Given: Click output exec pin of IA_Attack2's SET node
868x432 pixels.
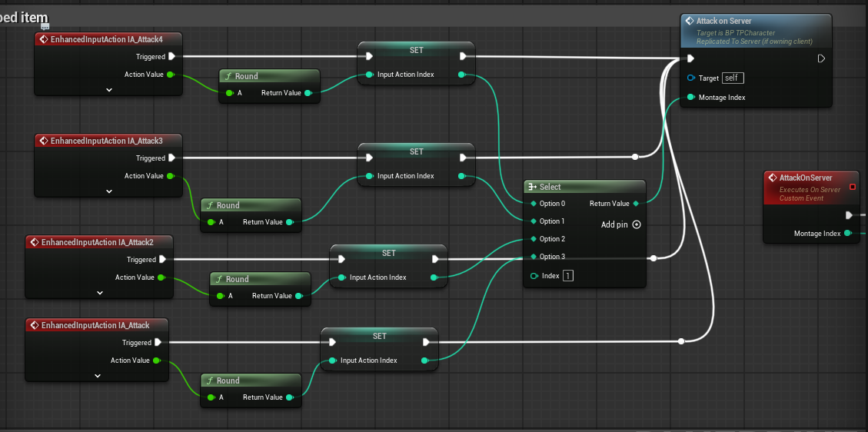Looking at the screenshot, I should pyautogui.click(x=436, y=259).
